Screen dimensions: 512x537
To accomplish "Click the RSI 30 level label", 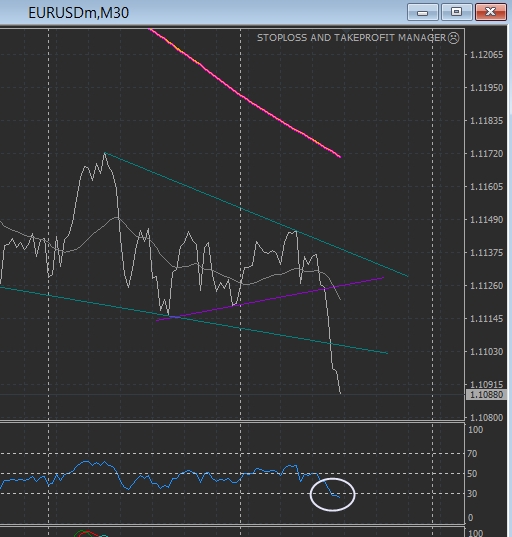I will [472, 494].
